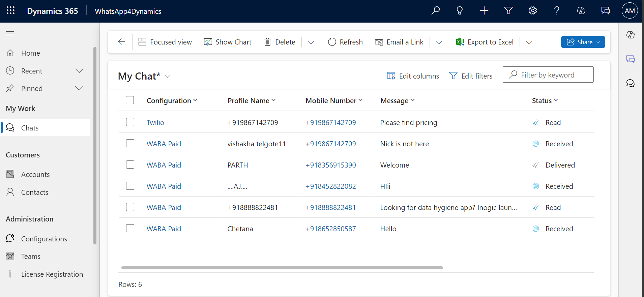This screenshot has width=644, height=297.
Task: Expand the Export to Excel dropdown arrow
Action: (x=529, y=42)
